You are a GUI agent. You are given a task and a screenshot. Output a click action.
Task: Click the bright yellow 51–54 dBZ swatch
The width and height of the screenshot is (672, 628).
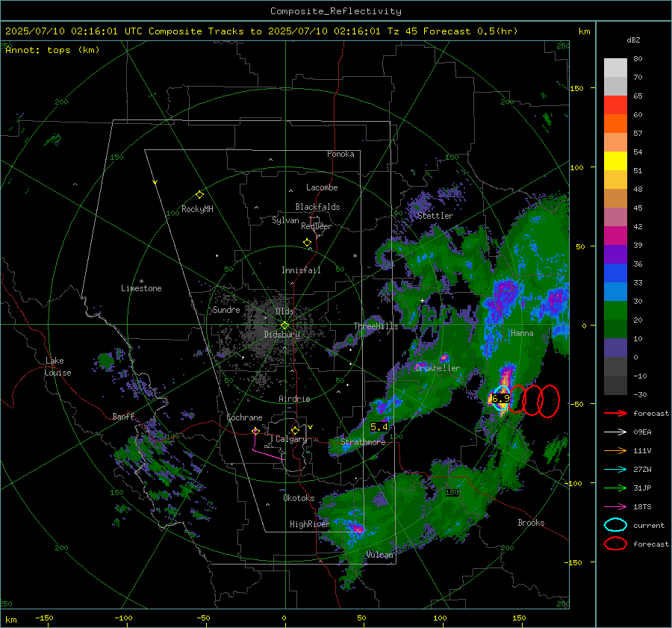[x=615, y=161]
